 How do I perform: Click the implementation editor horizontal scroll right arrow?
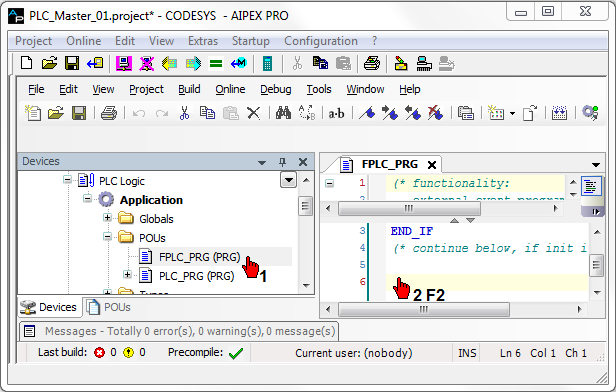(579, 310)
